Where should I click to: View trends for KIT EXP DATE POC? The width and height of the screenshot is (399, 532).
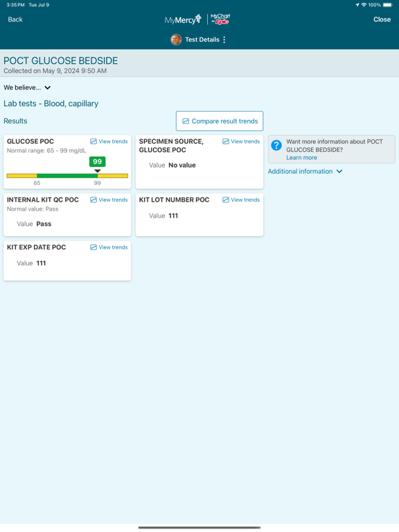tap(109, 247)
